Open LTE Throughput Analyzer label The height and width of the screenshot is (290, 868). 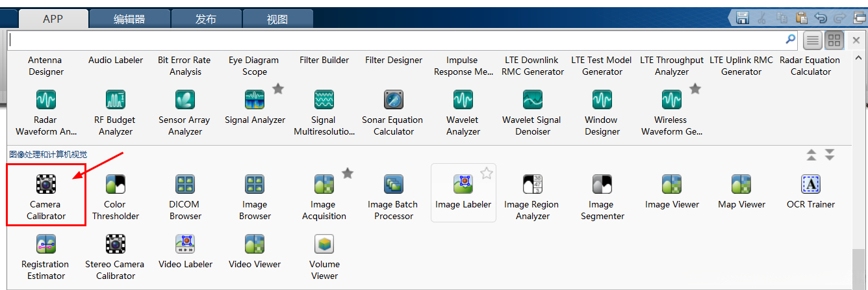coord(672,66)
